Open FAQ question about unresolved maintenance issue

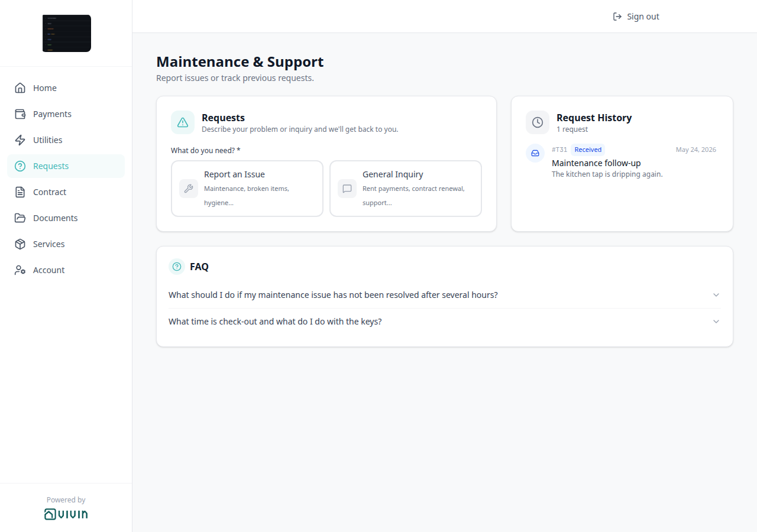445,295
